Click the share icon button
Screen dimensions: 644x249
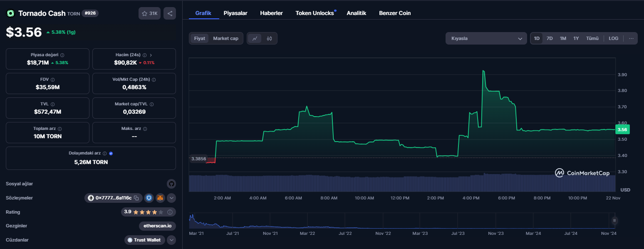(x=170, y=13)
